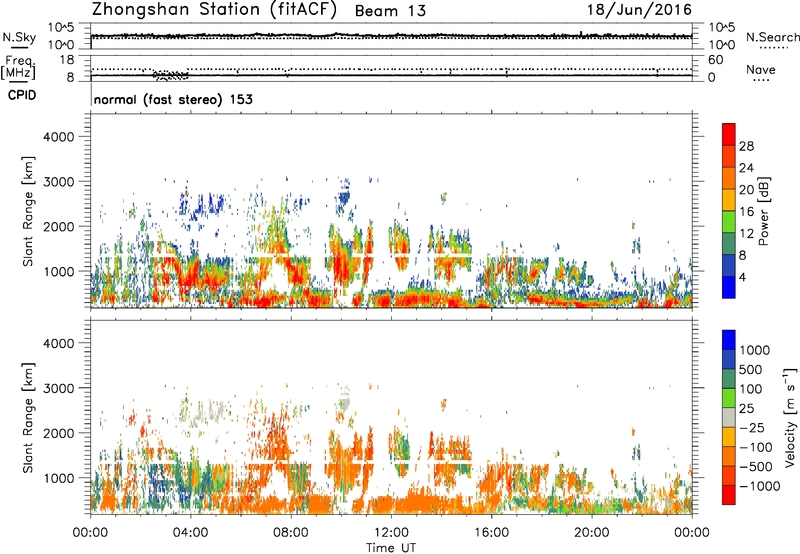
Task: Click the velocity colorbar tick '1000'
Action: pyautogui.click(x=754, y=350)
